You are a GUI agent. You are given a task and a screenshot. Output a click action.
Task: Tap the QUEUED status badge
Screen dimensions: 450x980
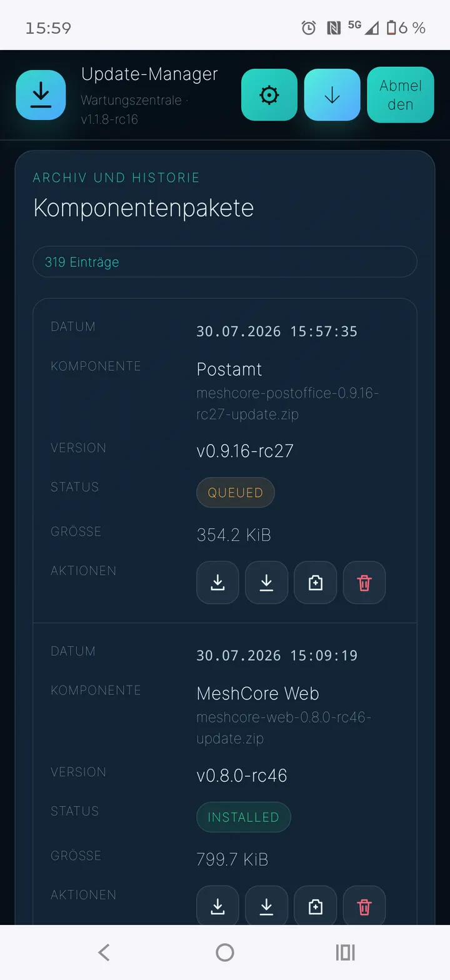pyautogui.click(x=236, y=492)
